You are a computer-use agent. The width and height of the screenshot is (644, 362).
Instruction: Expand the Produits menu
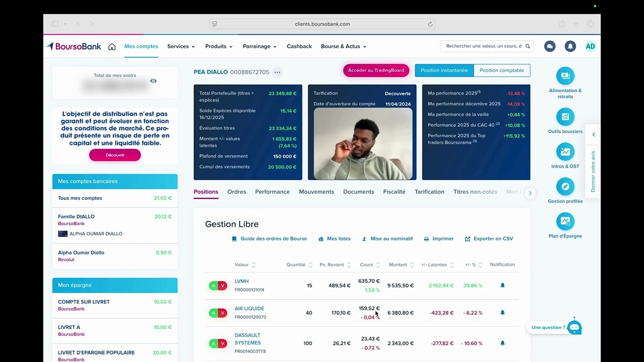[x=219, y=46]
